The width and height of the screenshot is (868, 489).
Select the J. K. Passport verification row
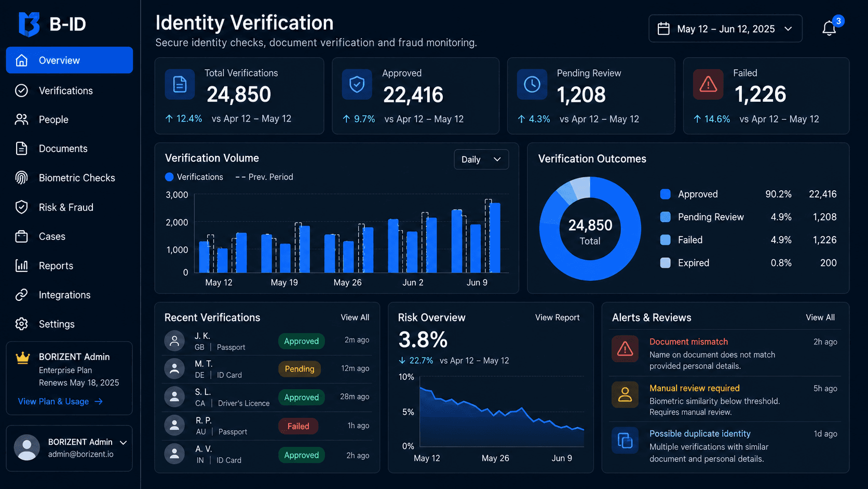pos(267,341)
